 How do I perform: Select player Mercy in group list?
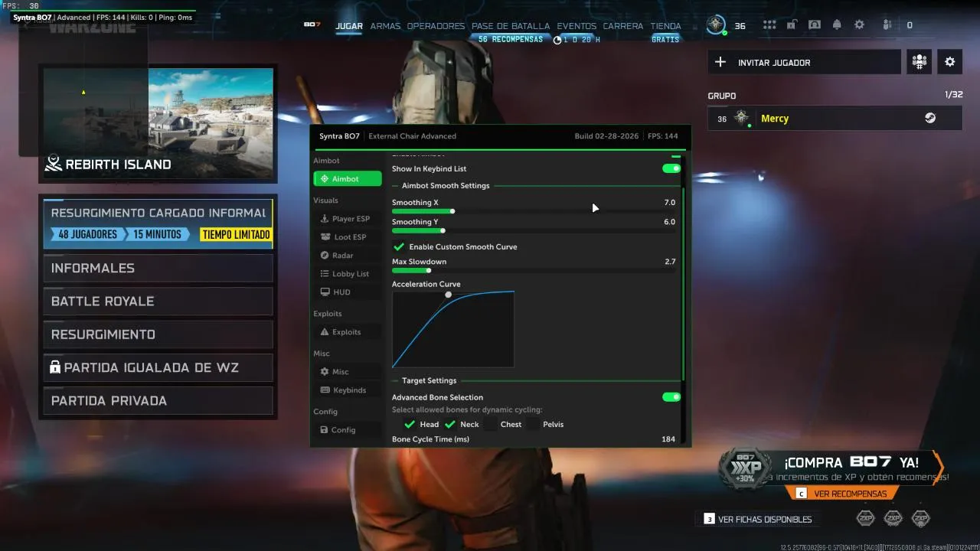pyautogui.click(x=835, y=119)
